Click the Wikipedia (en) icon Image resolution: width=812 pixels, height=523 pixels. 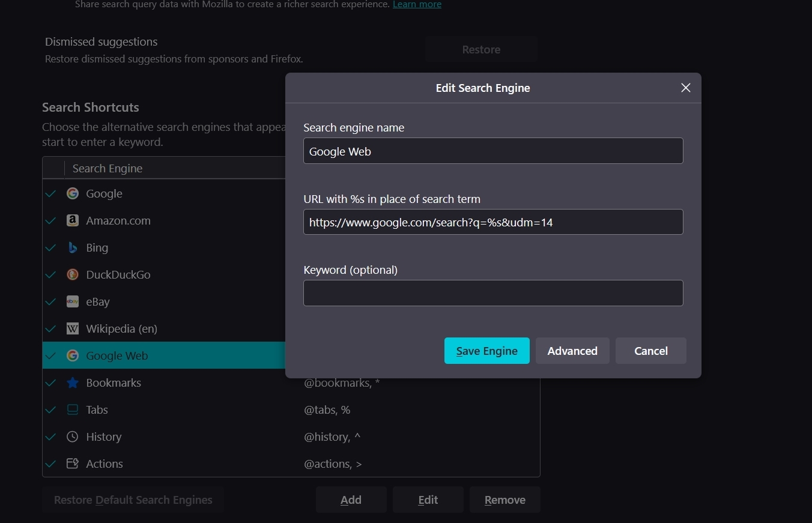[73, 328]
